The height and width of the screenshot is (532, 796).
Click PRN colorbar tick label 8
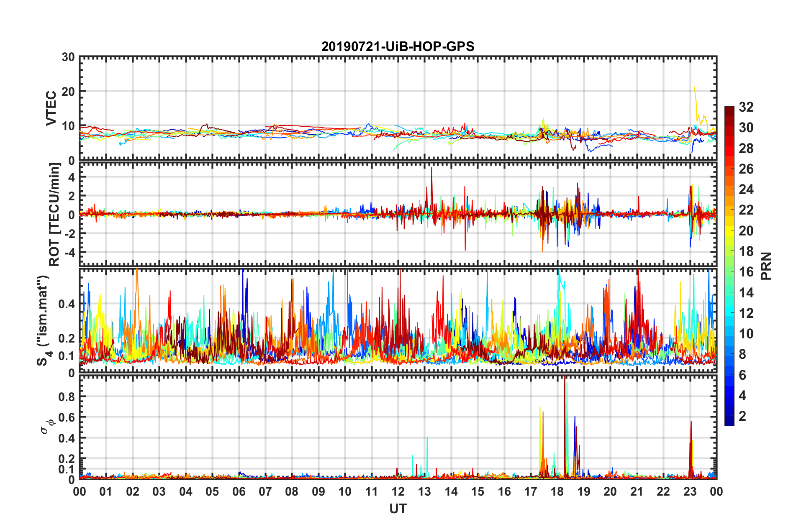(742, 354)
